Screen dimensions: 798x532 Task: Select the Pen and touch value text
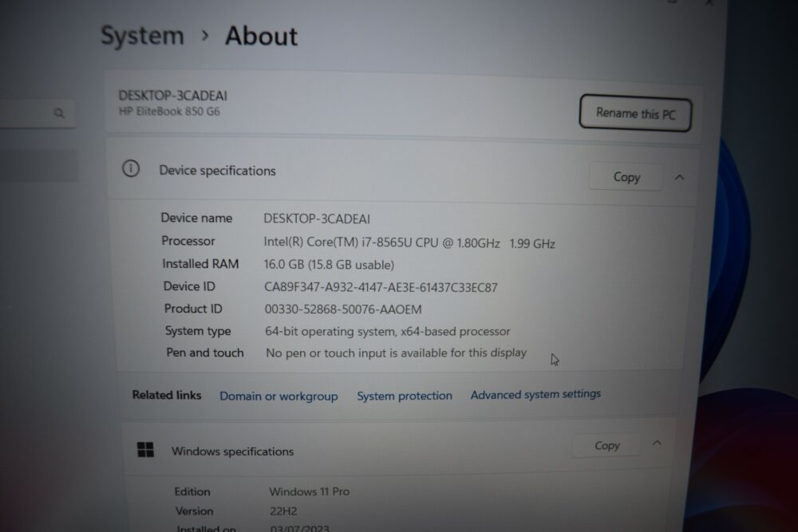click(396, 353)
